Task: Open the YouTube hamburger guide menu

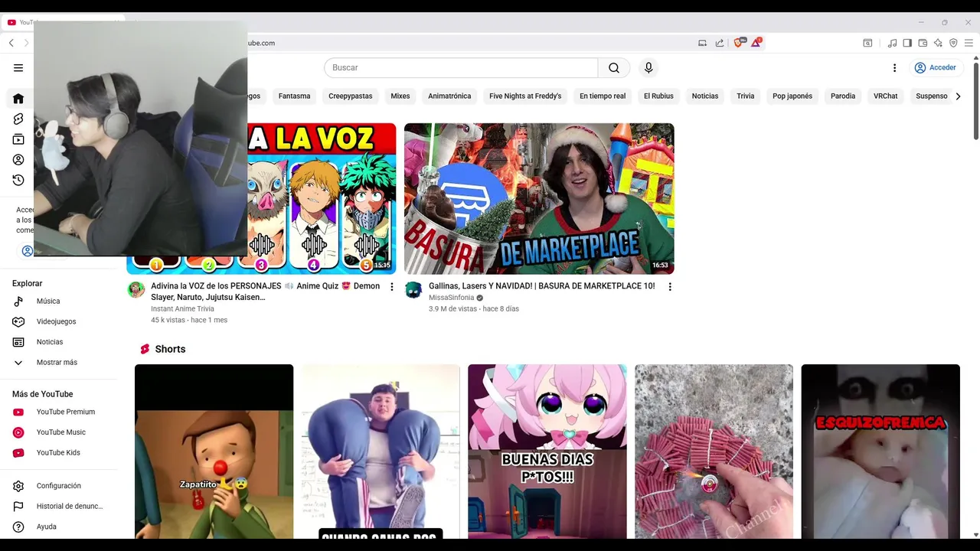Action: [18, 68]
